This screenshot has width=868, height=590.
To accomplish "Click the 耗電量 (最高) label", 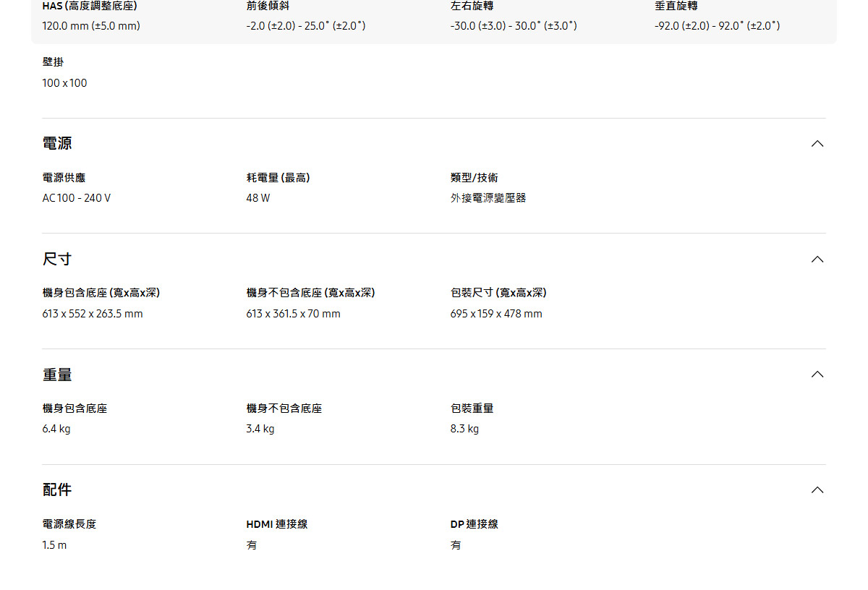I will tap(277, 177).
